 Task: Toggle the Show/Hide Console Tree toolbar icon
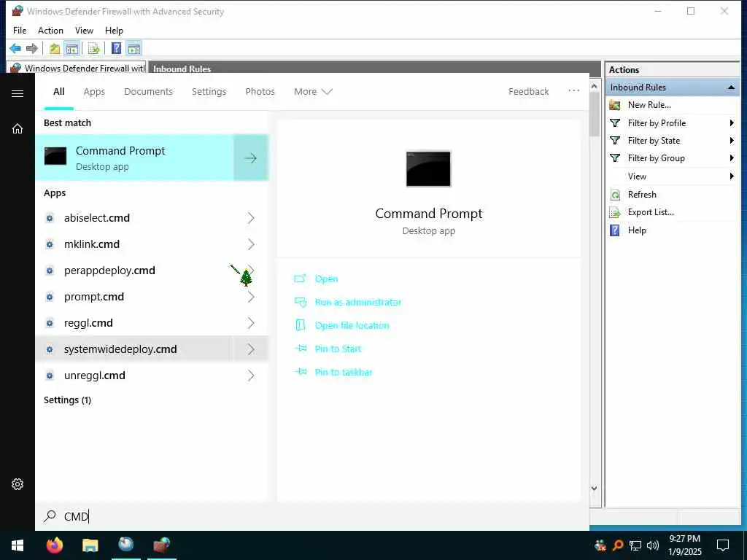pos(72,48)
